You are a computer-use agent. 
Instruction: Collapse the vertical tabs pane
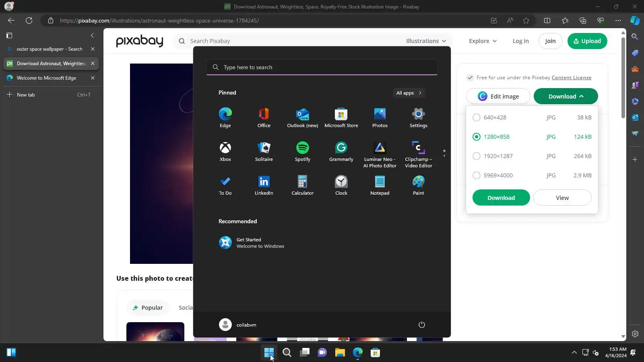tap(92, 35)
